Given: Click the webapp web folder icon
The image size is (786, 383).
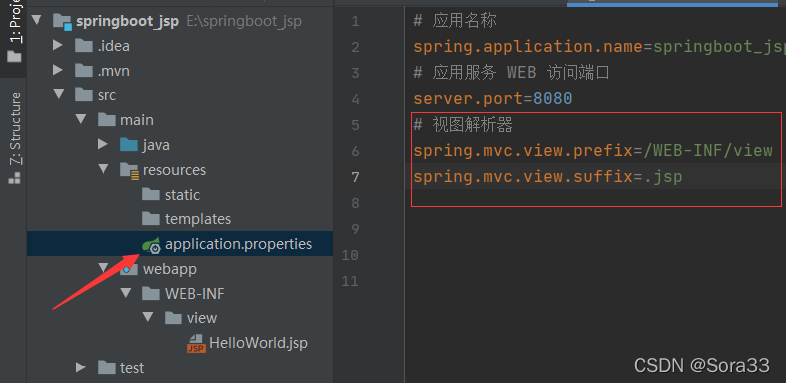Looking at the screenshot, I should tap(129, 269).
